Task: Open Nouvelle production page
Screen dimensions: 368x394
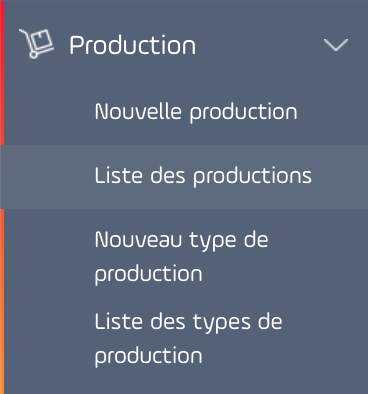Action: point(196,112)
